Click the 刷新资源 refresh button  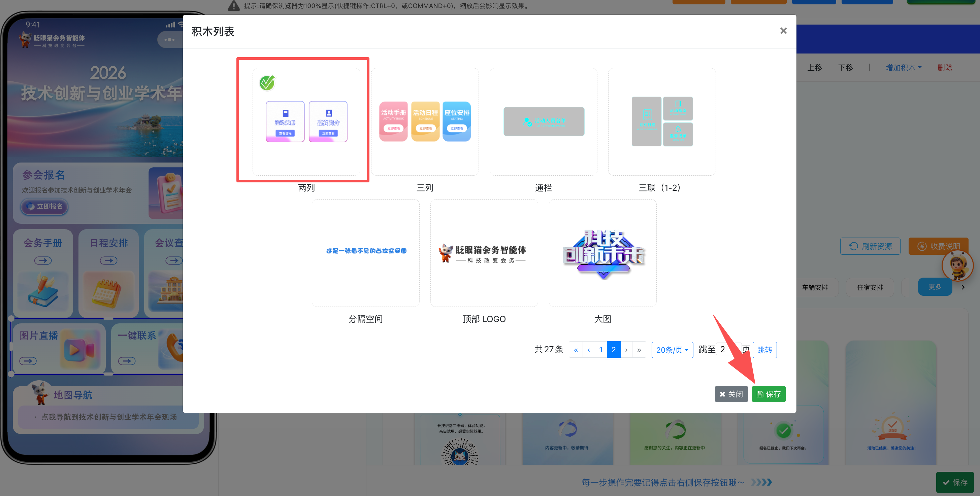(870, 246)
